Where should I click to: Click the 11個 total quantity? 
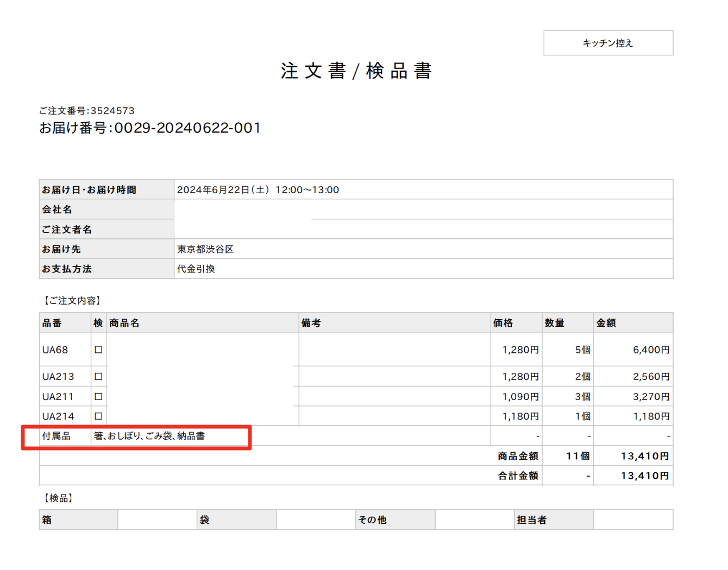click(578, 456)
